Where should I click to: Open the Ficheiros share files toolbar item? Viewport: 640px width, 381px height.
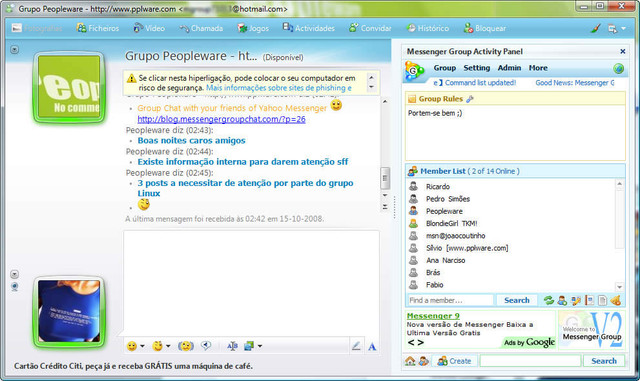[98, 28]
